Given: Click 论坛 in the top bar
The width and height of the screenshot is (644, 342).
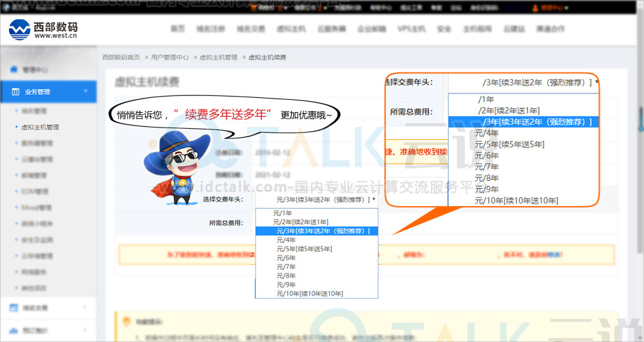Looking at the screenshot, I should click(456, 8).
